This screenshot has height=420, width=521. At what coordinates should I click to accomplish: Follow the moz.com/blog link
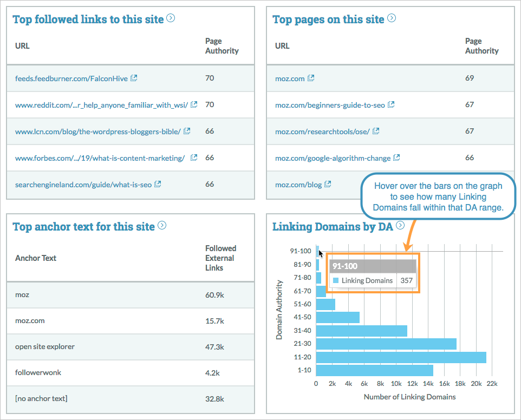click(x=298, y=185)
